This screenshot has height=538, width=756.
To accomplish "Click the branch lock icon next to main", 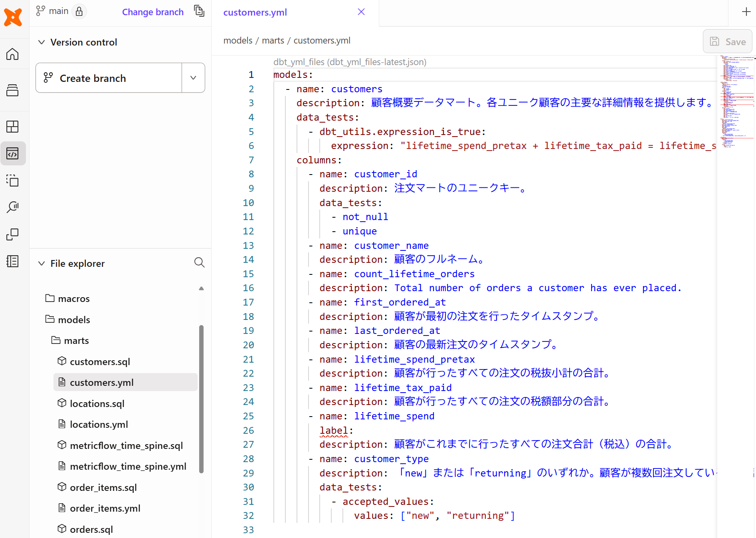I will 79,11.
